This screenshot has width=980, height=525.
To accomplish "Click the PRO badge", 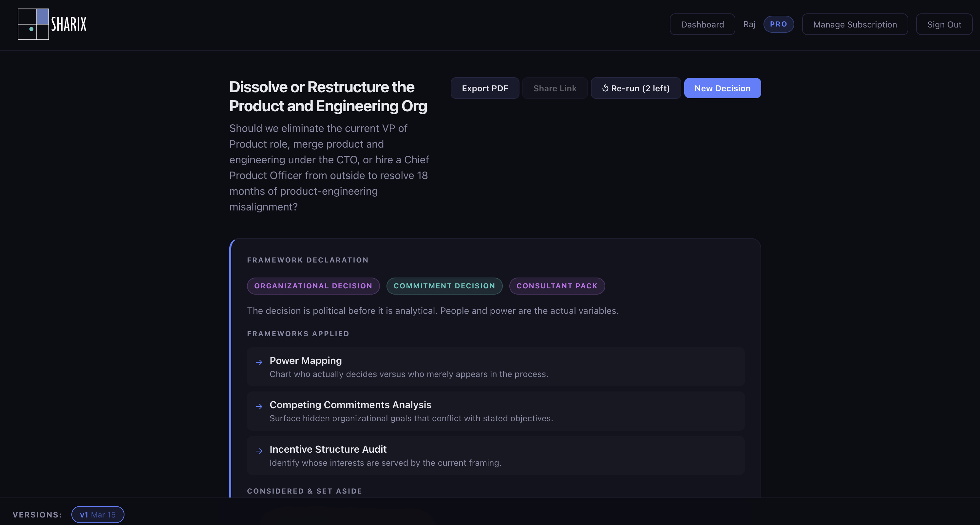I will tap(778, 24).
